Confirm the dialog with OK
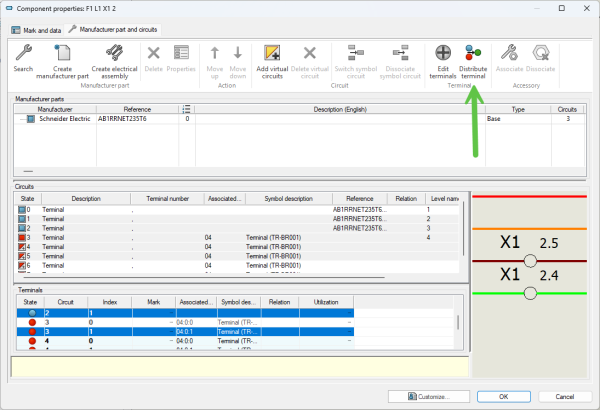 (503, 396)
